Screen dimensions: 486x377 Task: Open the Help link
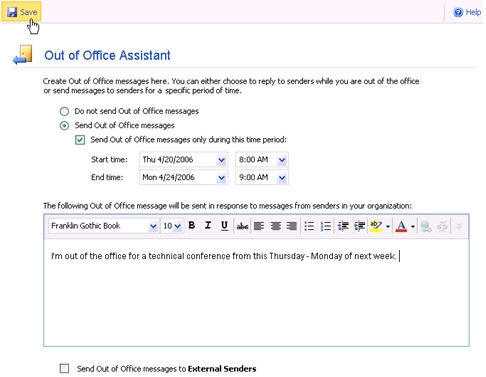click(467, 12)
